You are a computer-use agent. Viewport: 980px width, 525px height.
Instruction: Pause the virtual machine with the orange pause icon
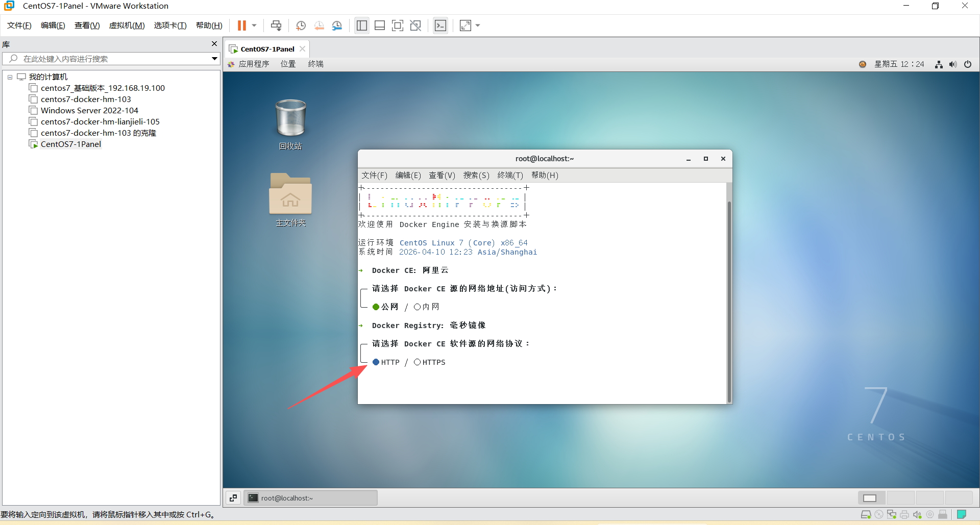tap(242, 26)
